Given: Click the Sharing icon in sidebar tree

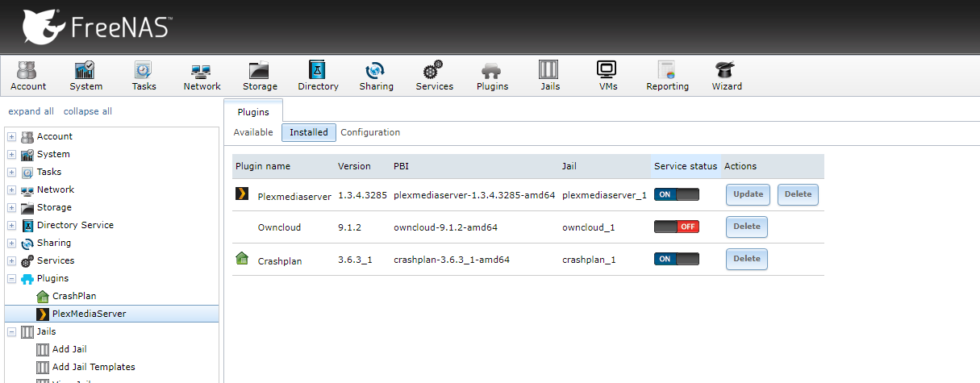Looking at the screenshot, I should click(27, 243).
